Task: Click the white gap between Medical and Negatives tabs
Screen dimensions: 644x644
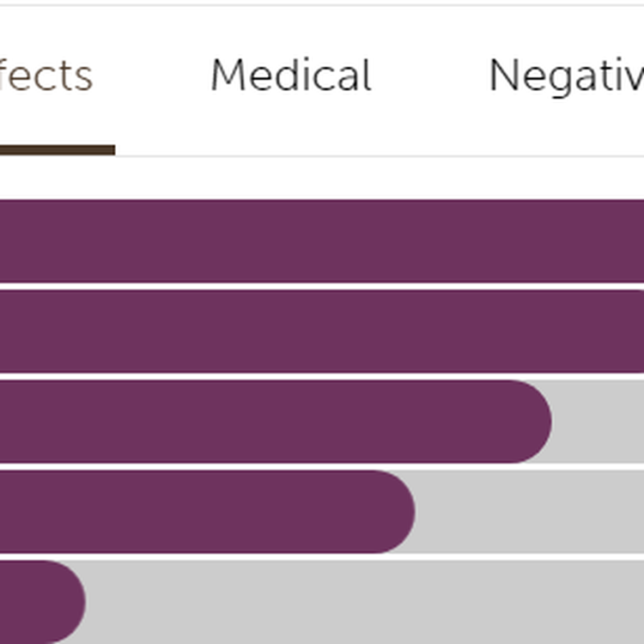Action: [429, 76]
